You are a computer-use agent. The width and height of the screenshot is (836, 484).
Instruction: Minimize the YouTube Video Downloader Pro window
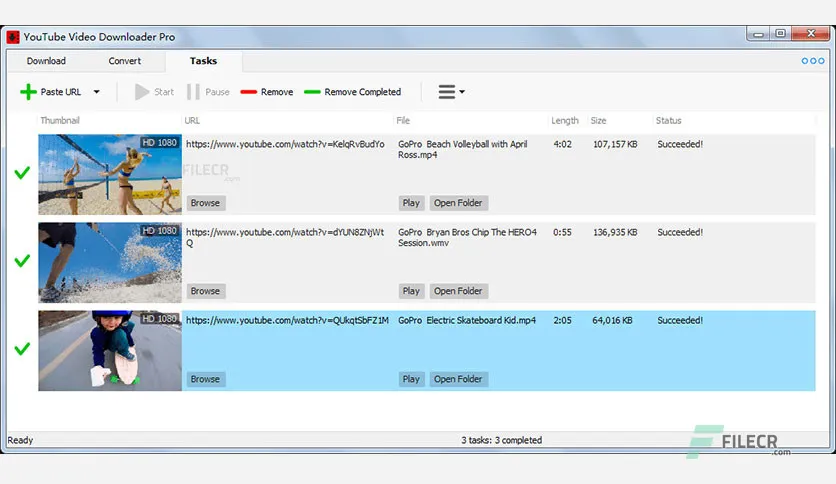tap(758, 34)
